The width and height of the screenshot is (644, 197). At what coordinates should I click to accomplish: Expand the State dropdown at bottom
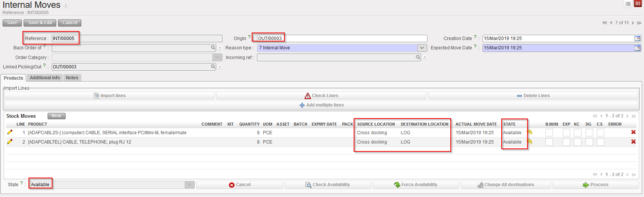click(x=190, y=185)
